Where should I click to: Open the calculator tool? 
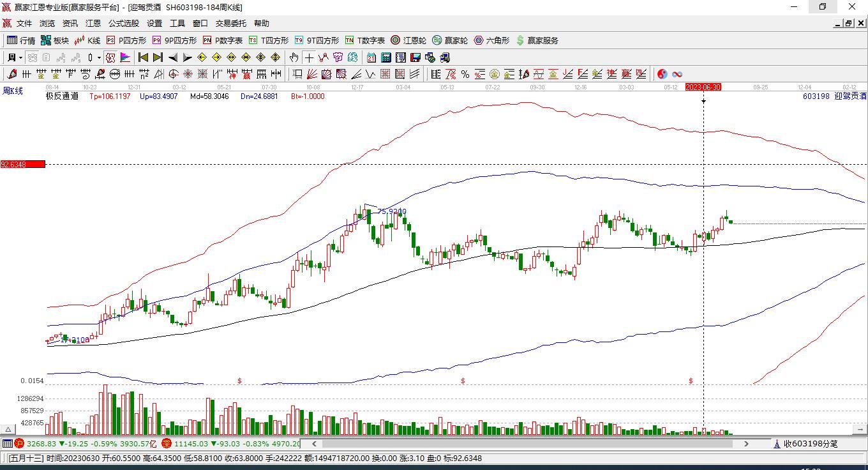[386, 57]
